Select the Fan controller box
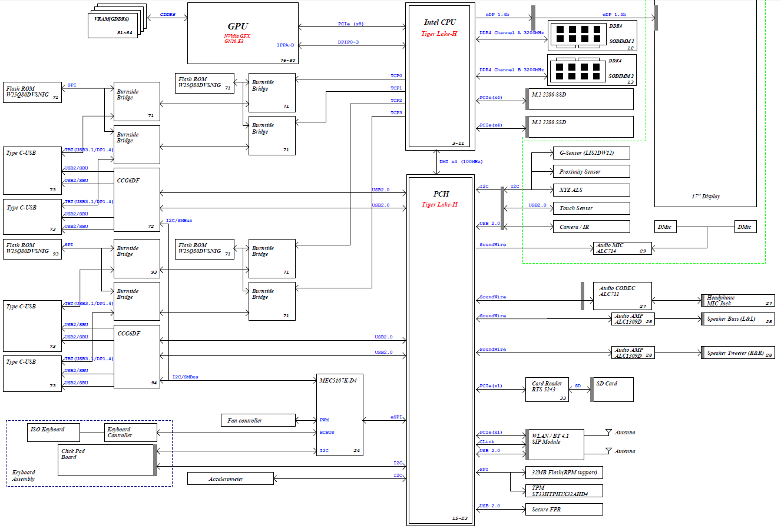This screenshot has height=532, width=781. point(258,420)
